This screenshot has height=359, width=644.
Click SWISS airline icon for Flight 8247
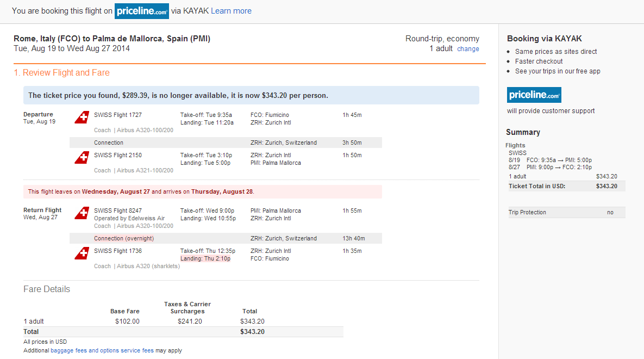coord(82,213)
